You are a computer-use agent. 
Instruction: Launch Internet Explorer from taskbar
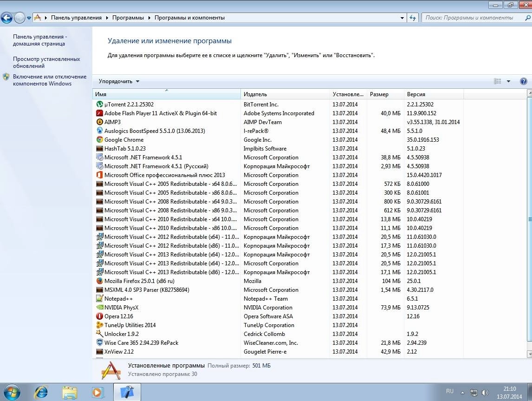tap(41, 393)
